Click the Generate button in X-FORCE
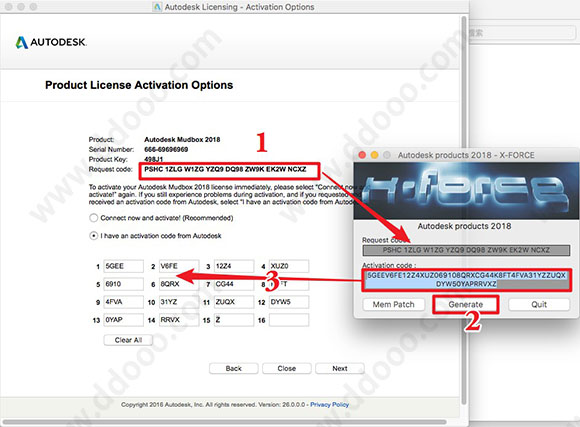Viewport: 580px width, 427px height. click(466, 305)
